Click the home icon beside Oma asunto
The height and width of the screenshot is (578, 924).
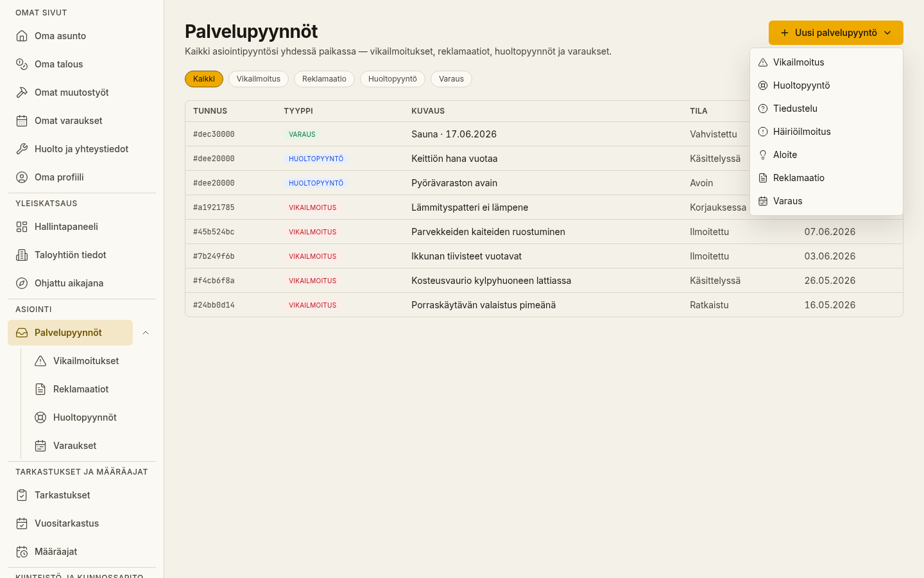pos(22,36)
